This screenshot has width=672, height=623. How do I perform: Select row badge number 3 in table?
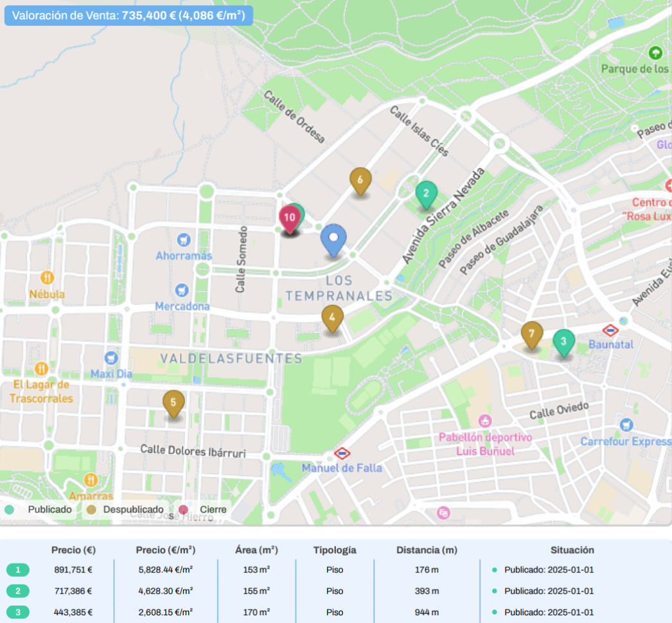pos(18,612)
